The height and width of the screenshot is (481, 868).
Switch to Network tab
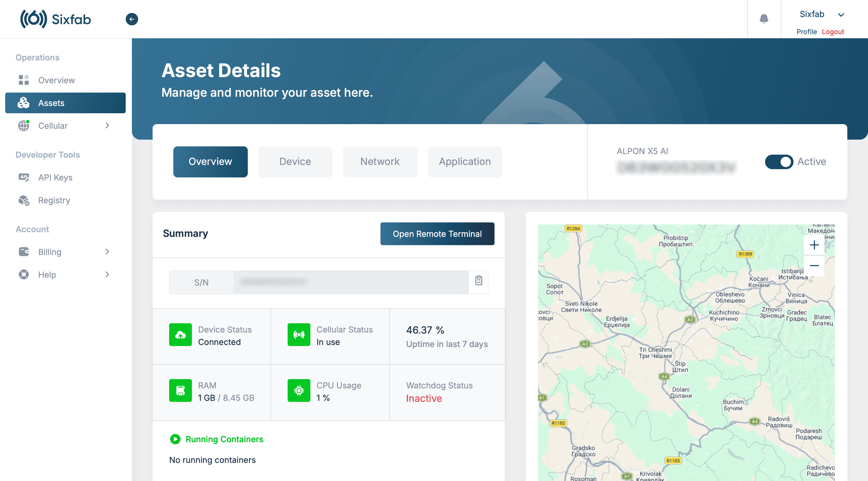[380, 162]
